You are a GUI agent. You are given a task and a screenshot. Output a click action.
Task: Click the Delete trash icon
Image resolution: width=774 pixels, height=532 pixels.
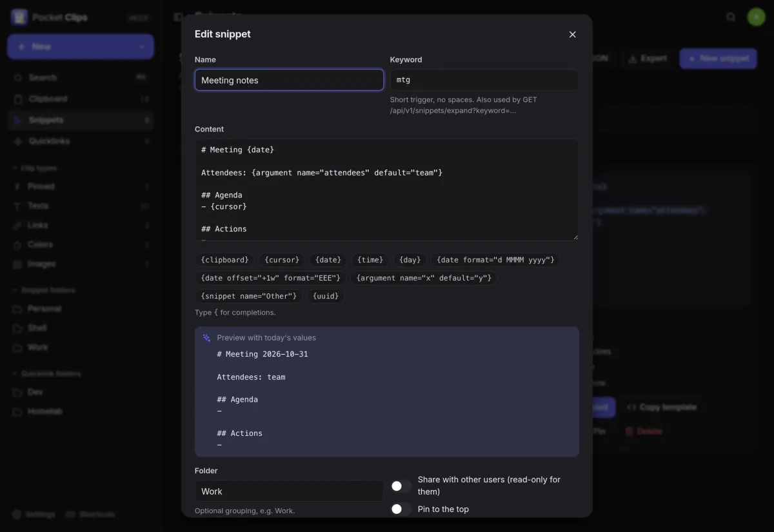pos(629,431)
